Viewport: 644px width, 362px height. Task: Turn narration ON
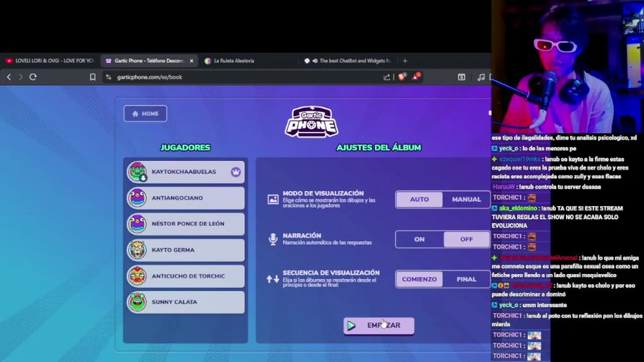click(419, 239)
